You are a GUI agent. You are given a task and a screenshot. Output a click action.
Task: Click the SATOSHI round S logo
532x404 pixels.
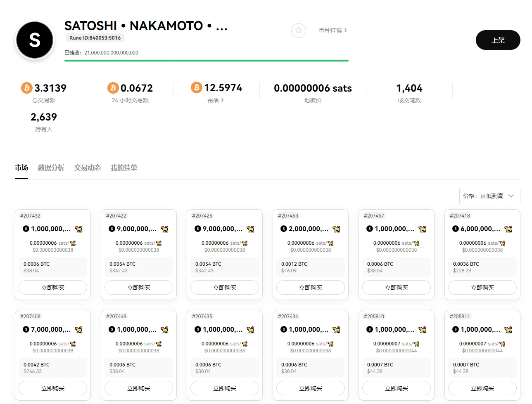point(35,40)
